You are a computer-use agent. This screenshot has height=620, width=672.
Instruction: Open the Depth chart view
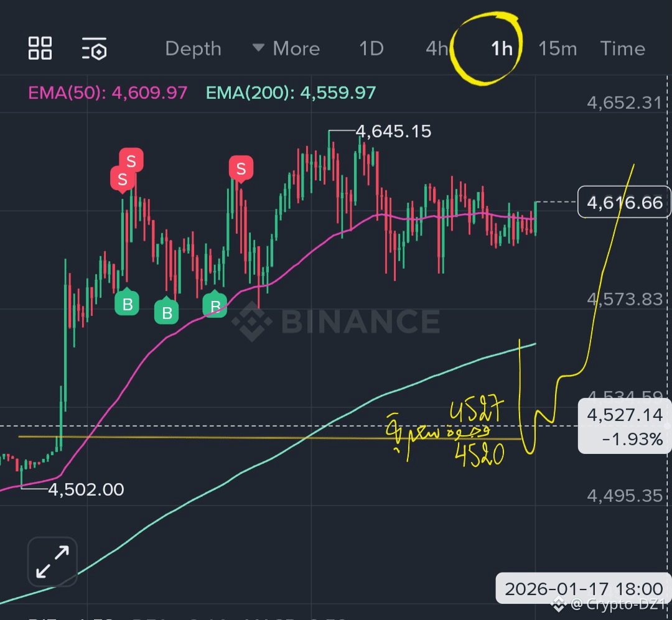click(x=194, y=49)
